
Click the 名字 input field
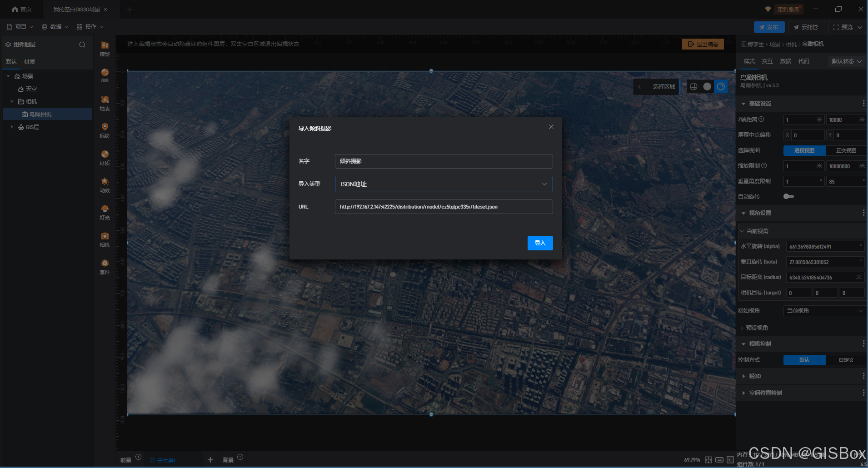(x=444, y=161)
